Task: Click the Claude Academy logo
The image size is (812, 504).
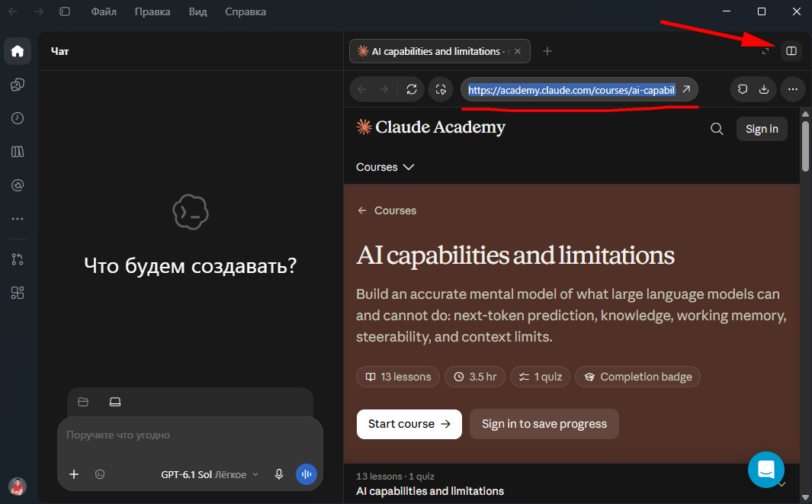Action: pyautogui.click(x=431, y=127)
